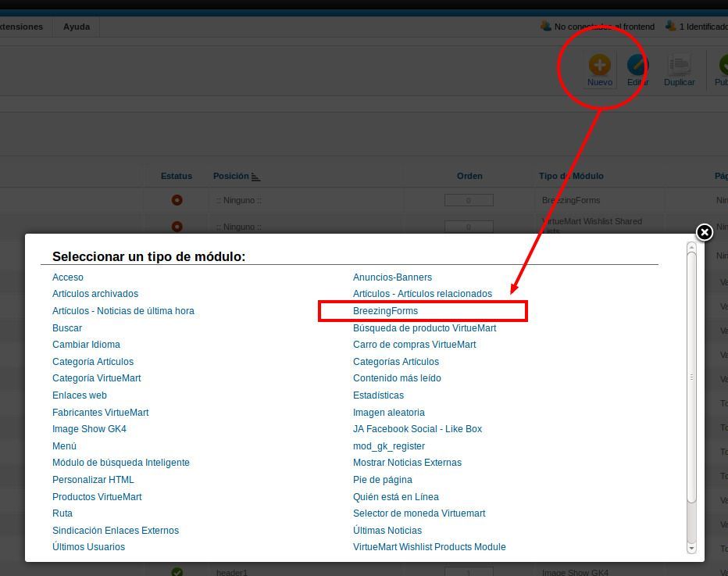This screenshot has width=728, height=576.
Task: Toggle published status of header1 row
Action: (x=177, y=572)
